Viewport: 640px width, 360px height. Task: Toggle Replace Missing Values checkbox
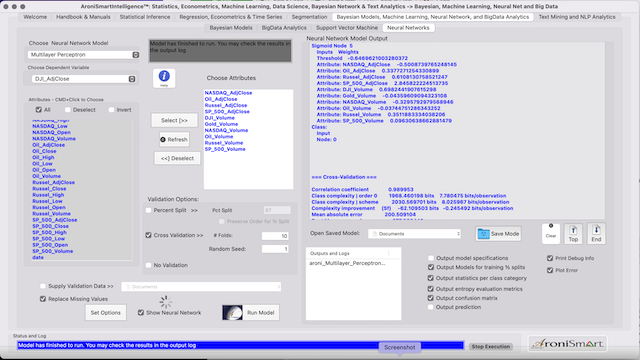[43, 299]
